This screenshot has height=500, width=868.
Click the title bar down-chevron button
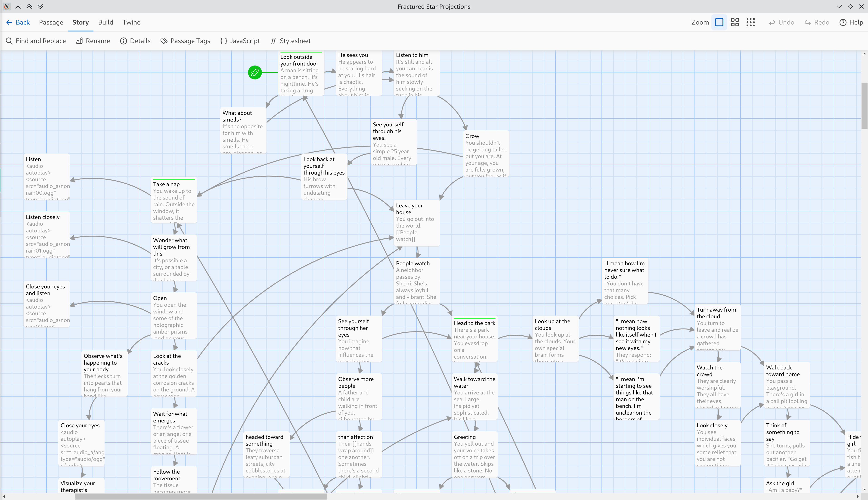point(839,6)
